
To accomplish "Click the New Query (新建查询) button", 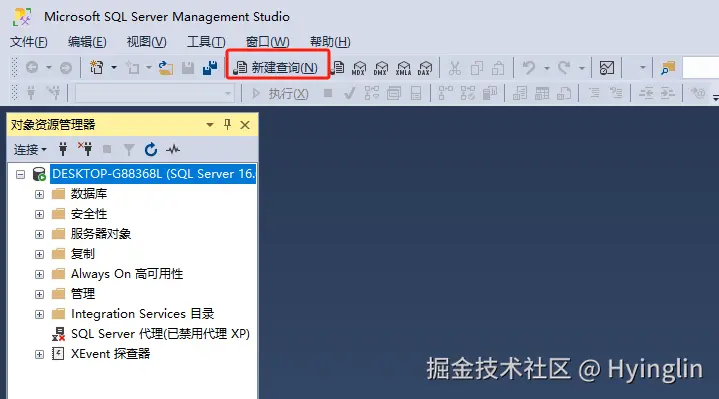I will click(277, 68).
